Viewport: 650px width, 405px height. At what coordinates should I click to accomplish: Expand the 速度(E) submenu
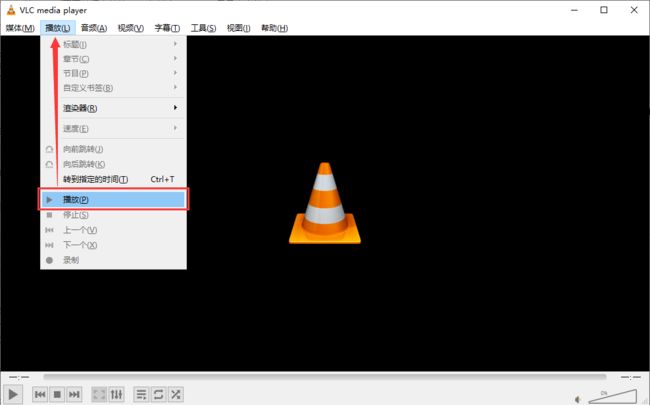[113, 129]
